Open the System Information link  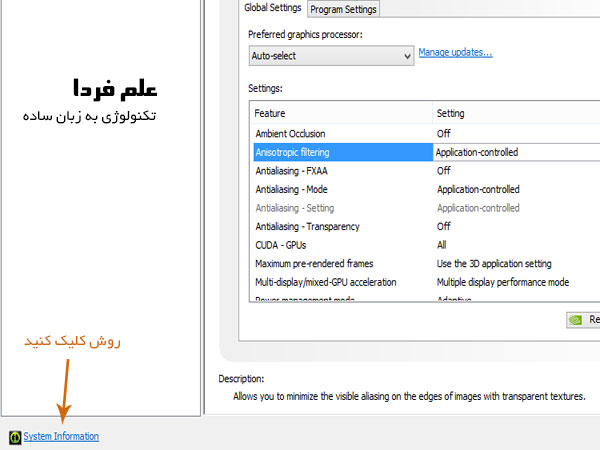pyautogui.click(x=61, y=437)
